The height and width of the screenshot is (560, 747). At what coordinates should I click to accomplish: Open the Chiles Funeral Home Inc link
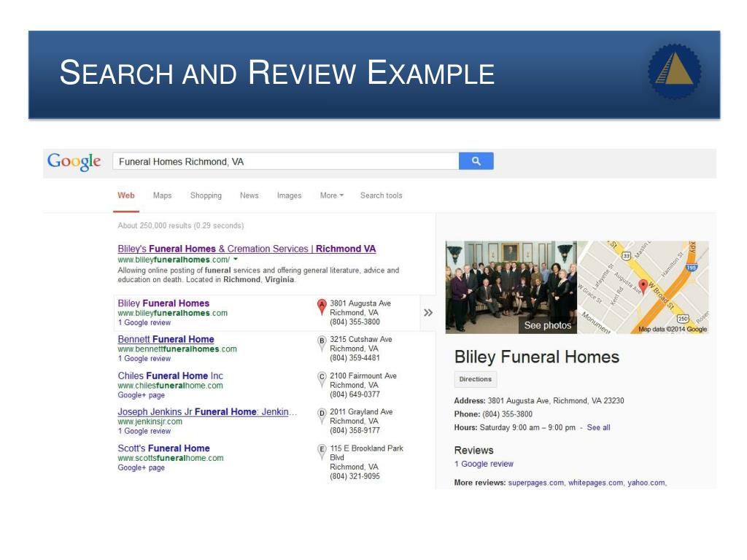point(170,376)
